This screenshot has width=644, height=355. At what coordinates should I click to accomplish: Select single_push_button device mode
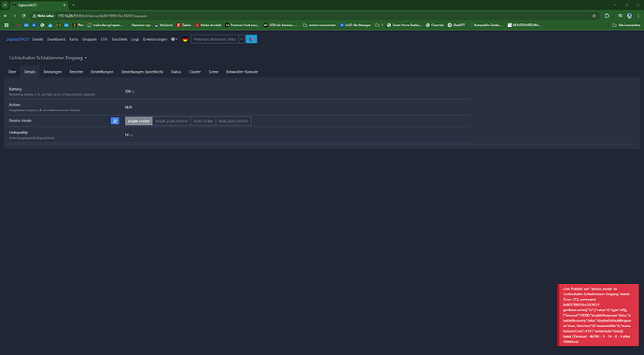click(172, 121)
